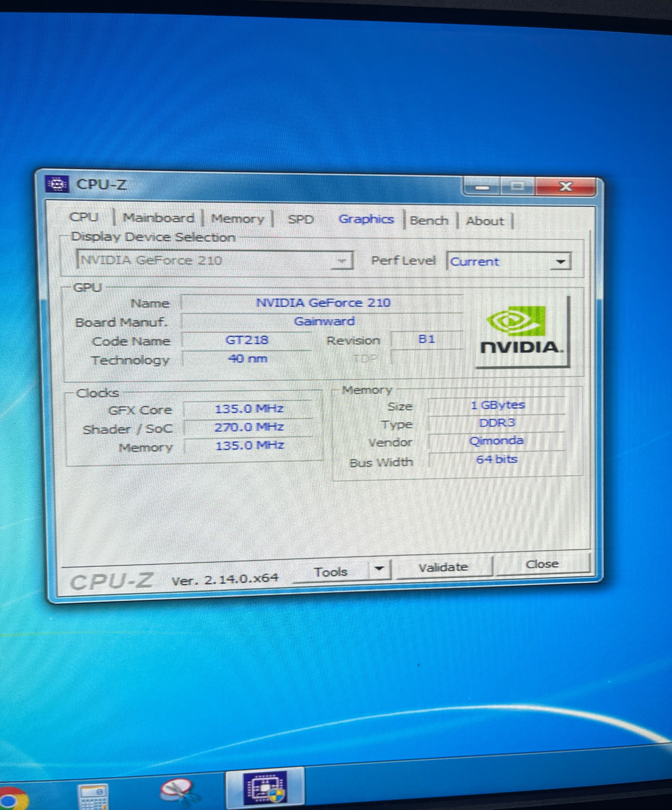
Task: Click the Validate button
Action: (443, 567)
